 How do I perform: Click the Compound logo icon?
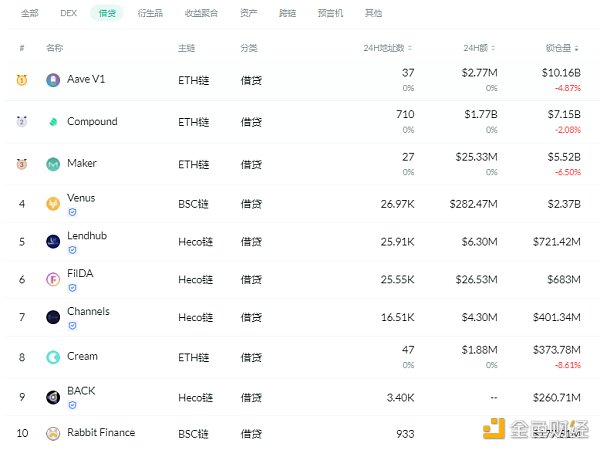(53, 122)
